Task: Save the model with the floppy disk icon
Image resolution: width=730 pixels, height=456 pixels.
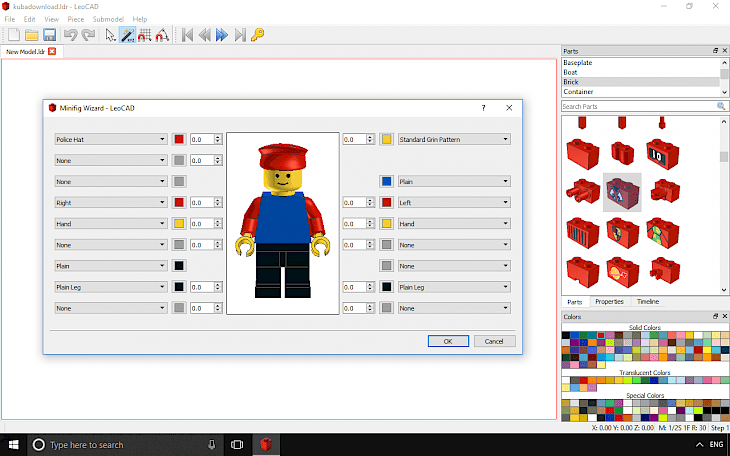Action: pos(49,35)
